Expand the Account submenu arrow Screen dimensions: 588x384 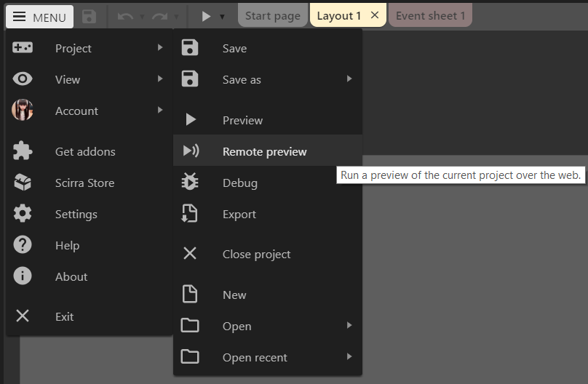(x=160, y=110)
